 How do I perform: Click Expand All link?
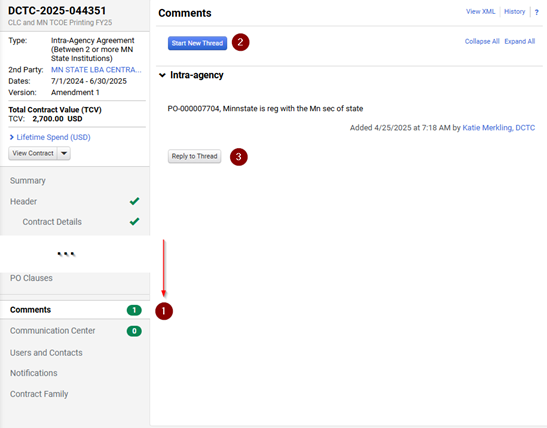[519, 41]
